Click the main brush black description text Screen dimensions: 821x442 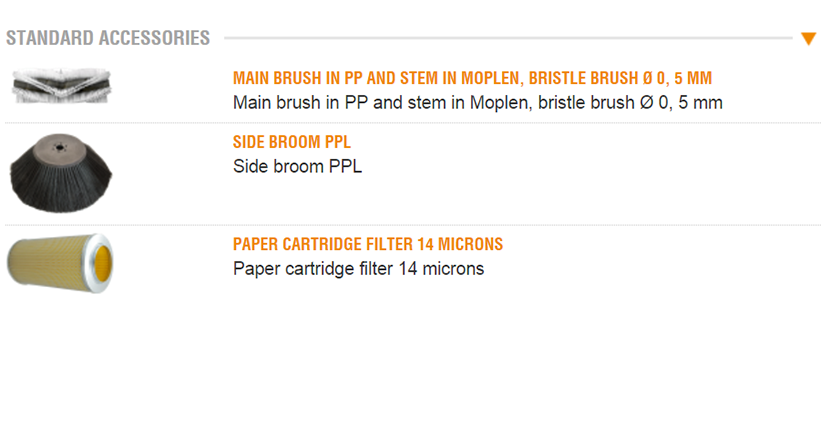477,102
